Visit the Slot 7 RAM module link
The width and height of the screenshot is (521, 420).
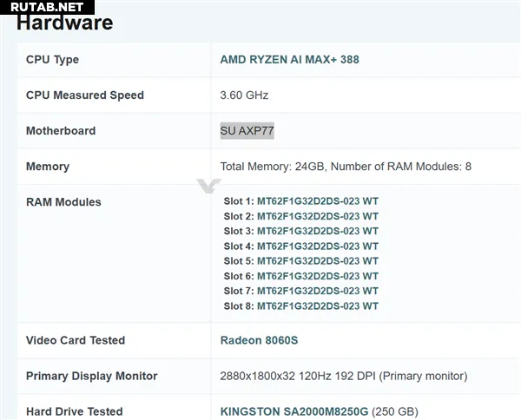[317, 291]
